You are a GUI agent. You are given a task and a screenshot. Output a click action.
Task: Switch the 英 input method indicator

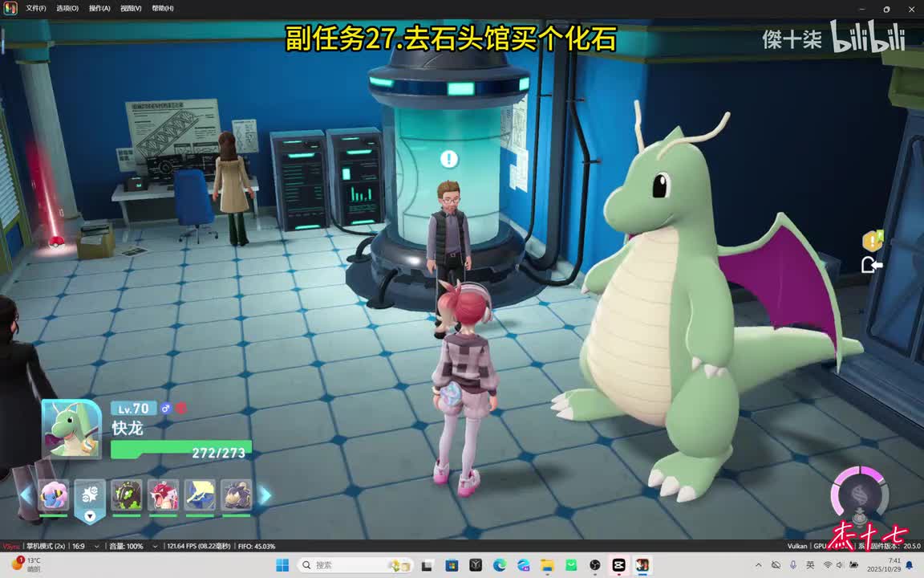coord(810,565)
